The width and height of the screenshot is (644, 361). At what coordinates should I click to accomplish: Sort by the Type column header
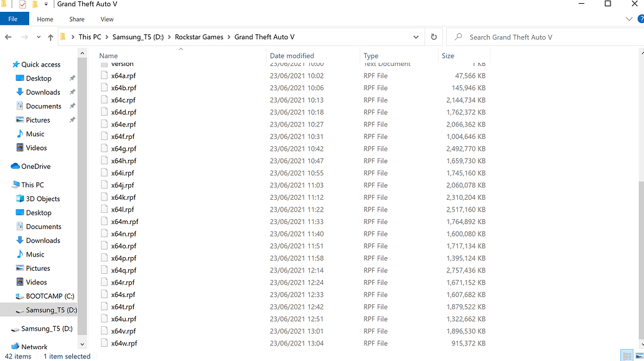pyautogui.click(x=371, y=55)
